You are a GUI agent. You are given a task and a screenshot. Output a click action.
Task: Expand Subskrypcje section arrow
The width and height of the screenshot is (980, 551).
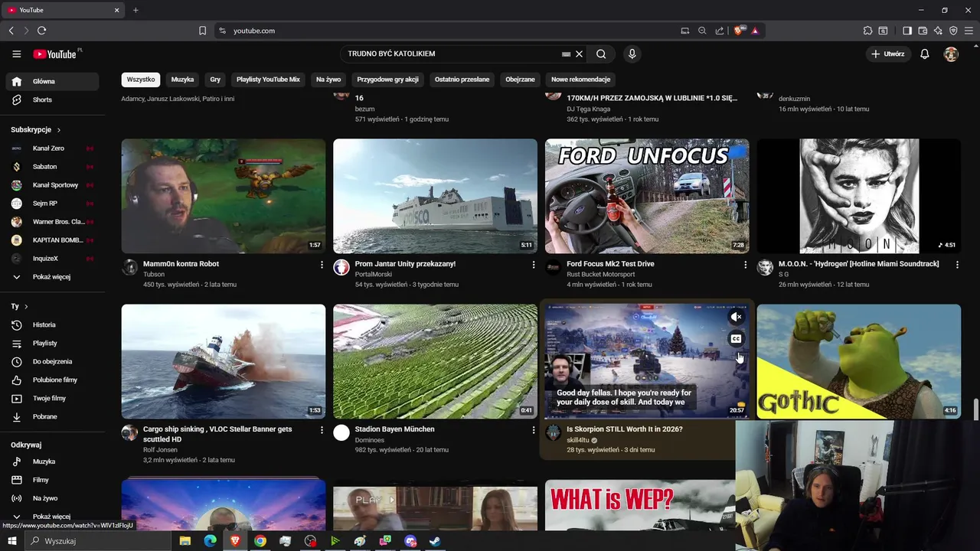pyautogui.click(x=59, y=130)
